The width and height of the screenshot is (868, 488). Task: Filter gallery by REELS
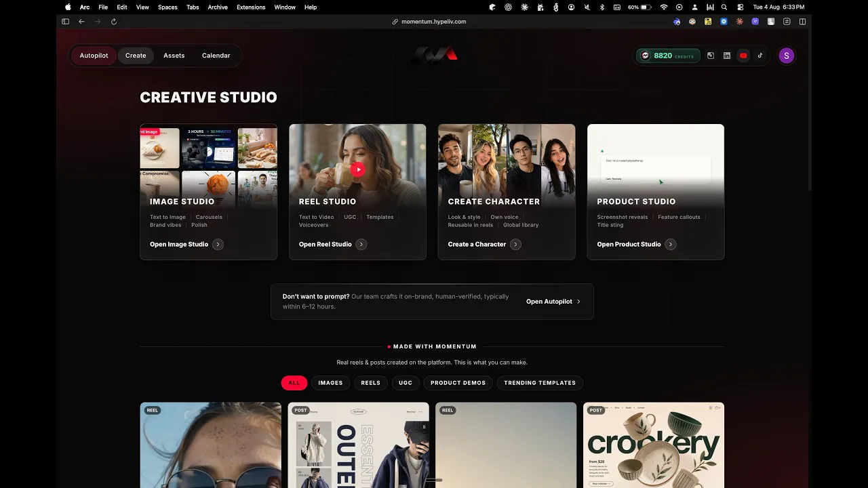pyautogui.click(x=370, y=383)
